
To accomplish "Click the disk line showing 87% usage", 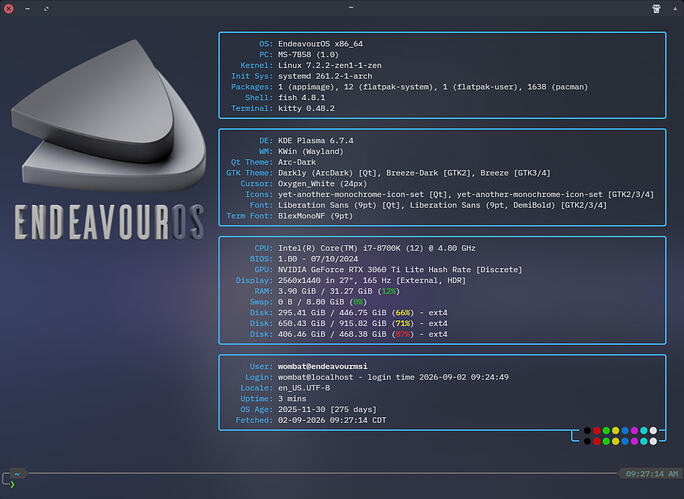I will 363,334.
